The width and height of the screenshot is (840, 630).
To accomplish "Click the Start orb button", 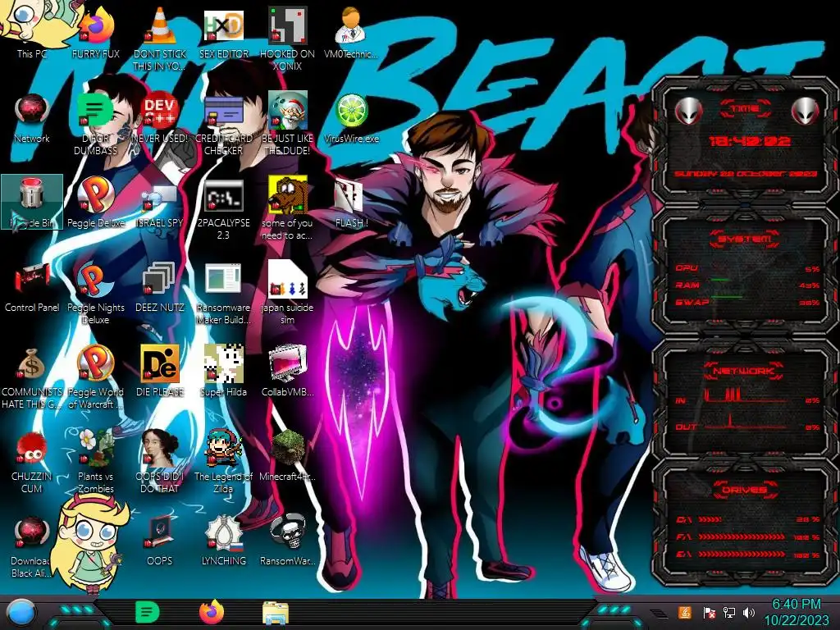I will 21,612.
